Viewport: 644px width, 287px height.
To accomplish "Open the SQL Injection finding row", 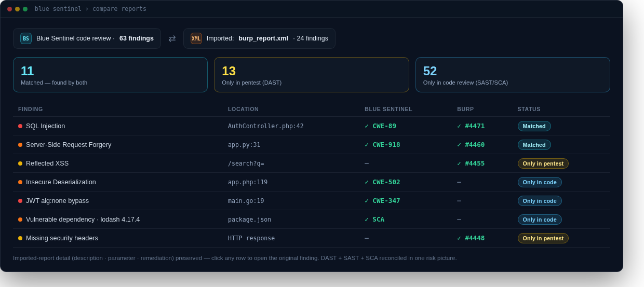I will click(x=312, y=126).
